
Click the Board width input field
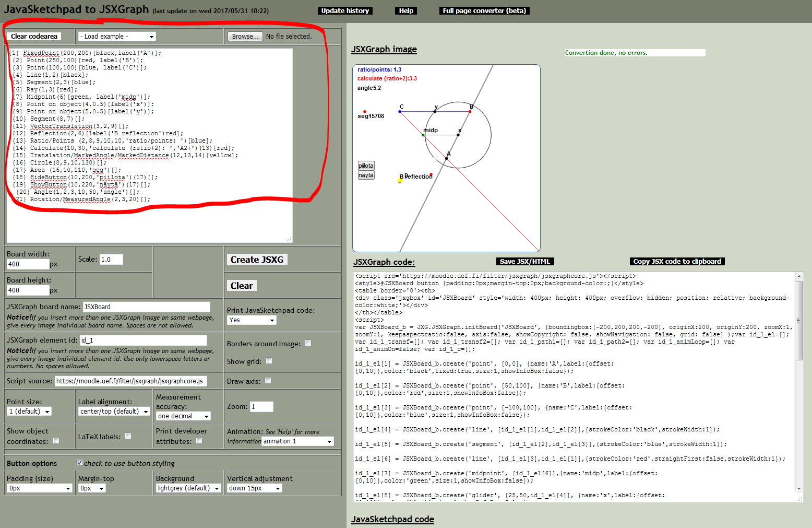click(x=28, y=264)
